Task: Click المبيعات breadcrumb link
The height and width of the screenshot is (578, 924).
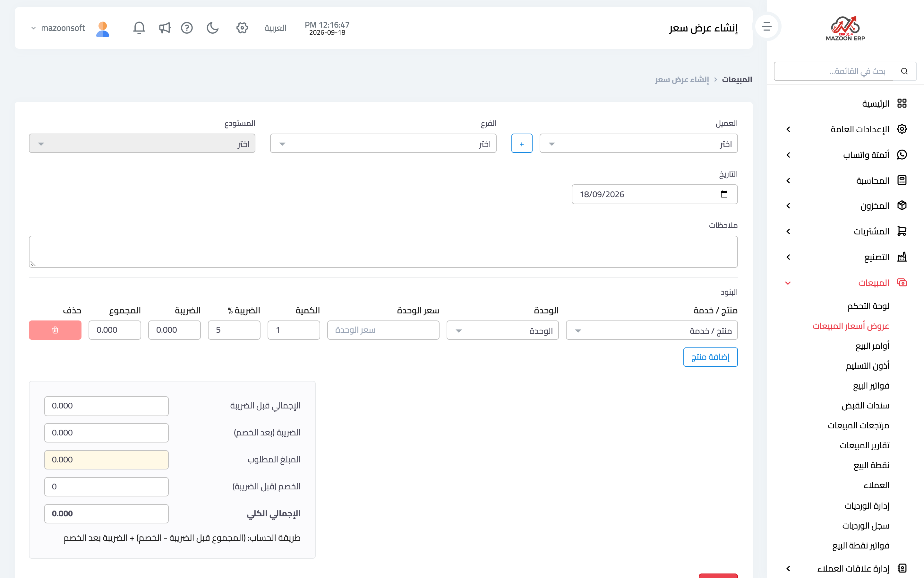Action: [737, 80]
